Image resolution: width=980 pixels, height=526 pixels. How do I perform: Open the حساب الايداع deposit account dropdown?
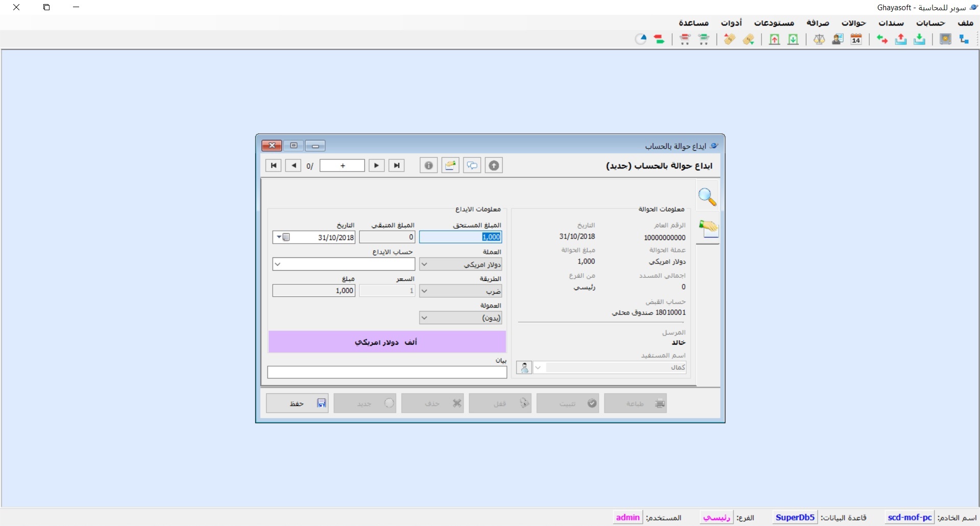[344, 265]
